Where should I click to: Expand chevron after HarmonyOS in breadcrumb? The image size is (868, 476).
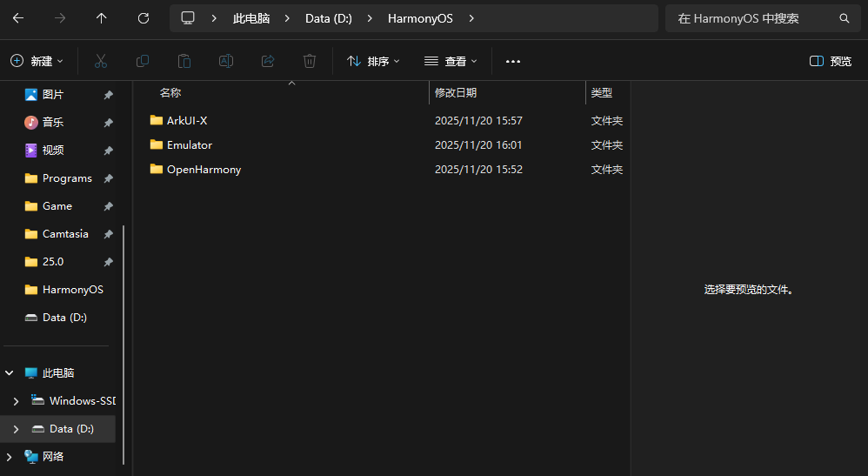[471, 18]
